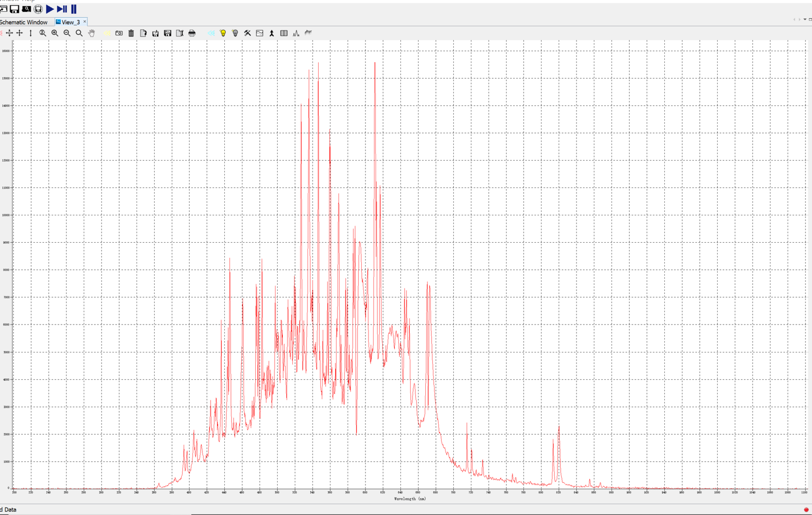This screenshot has height=515, width=812.
Task: Click the framed curve picture icon
Action: (x=259, y=33)
